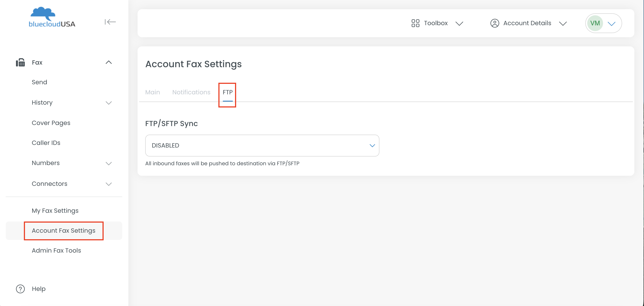Viewport: 644px width, 306px height.
Task: Click the VM user avatar
Action: [x=595, y=23]
